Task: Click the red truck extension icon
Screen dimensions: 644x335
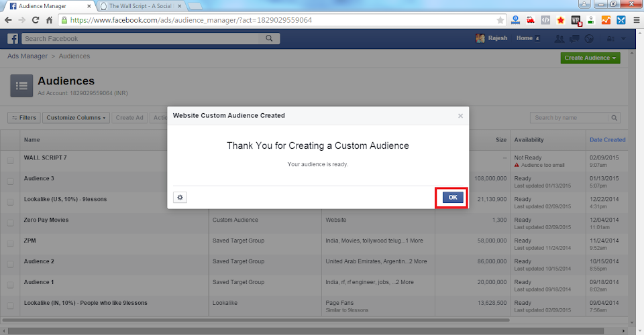Action: [531, 20]
